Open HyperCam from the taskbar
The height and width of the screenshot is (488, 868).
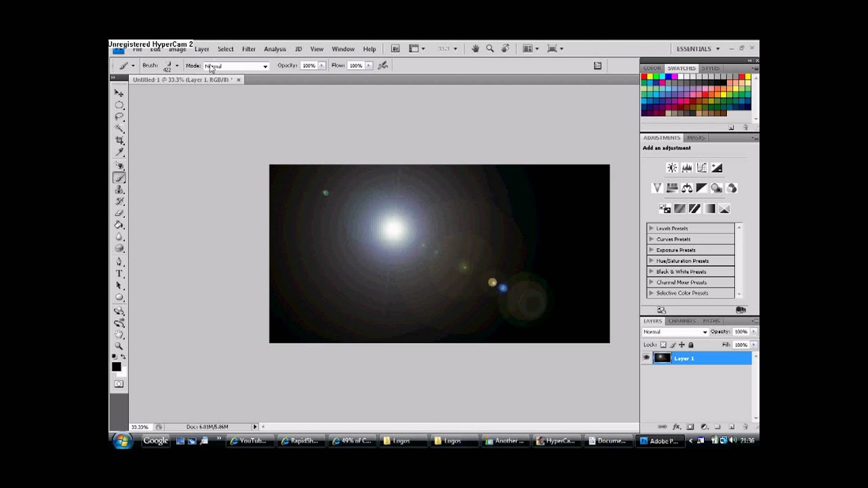pyautogui.click(x=555, y=441)
